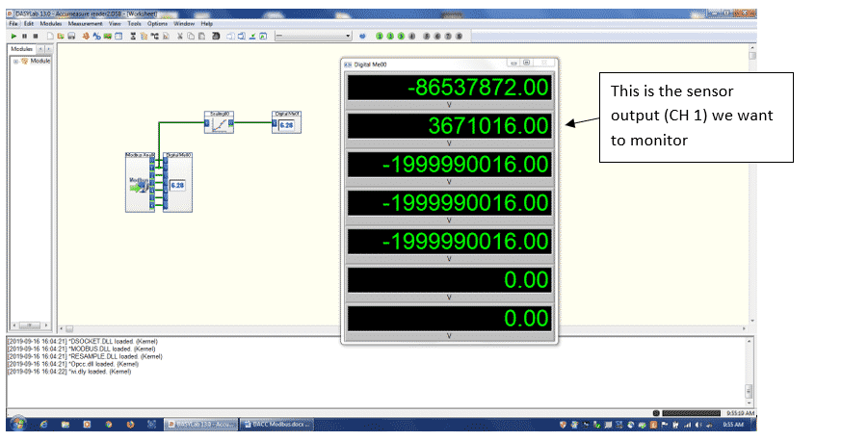The image size is (868, 441).
Task: Open the Measurement menu
Action: click(x=88, y=23)
